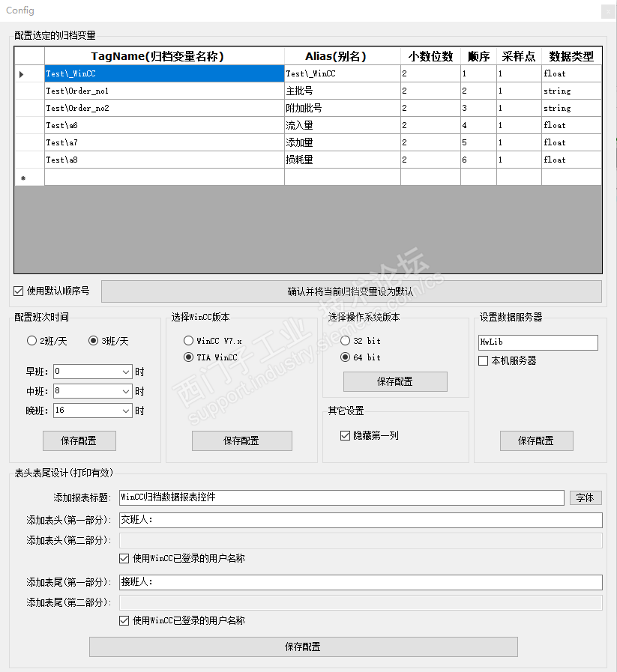The width and height of the screenshot is (617, 672).
Task: Select the Test\Order_no1 tag cell
Action: pyautogui.click(x=165, y=91)
